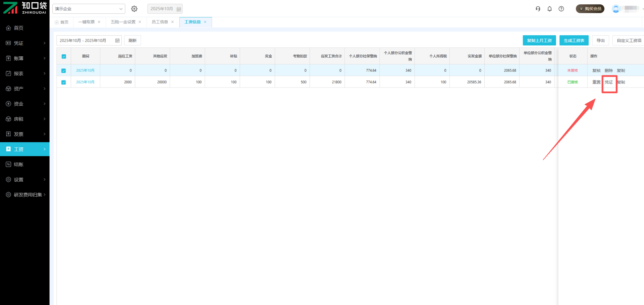Uncheck the first row checkbox
Screen dimensions: 644x305
(64, 70)
